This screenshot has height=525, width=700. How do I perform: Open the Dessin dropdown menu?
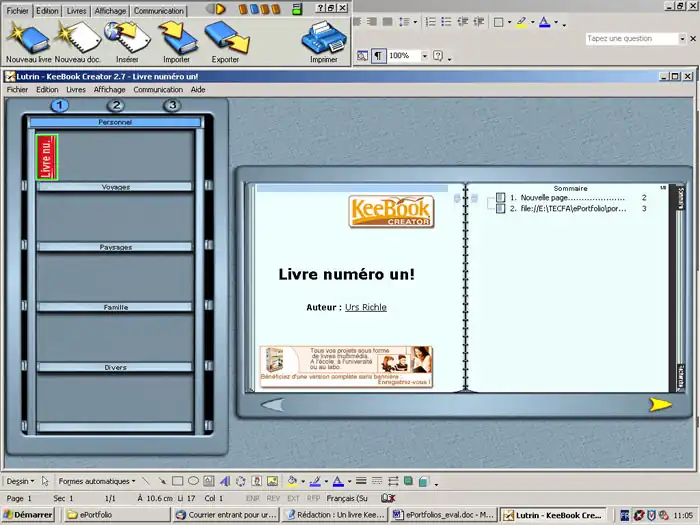pos(22,481)
